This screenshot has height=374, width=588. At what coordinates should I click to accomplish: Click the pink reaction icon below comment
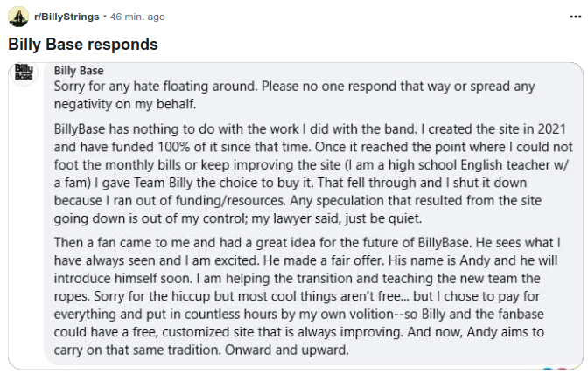pos(562,371)
